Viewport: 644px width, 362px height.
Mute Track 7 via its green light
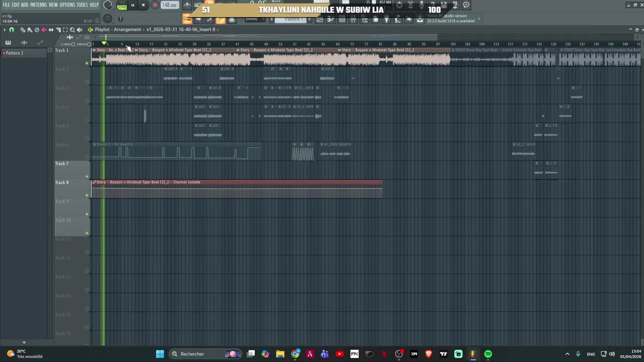[87, 176]
